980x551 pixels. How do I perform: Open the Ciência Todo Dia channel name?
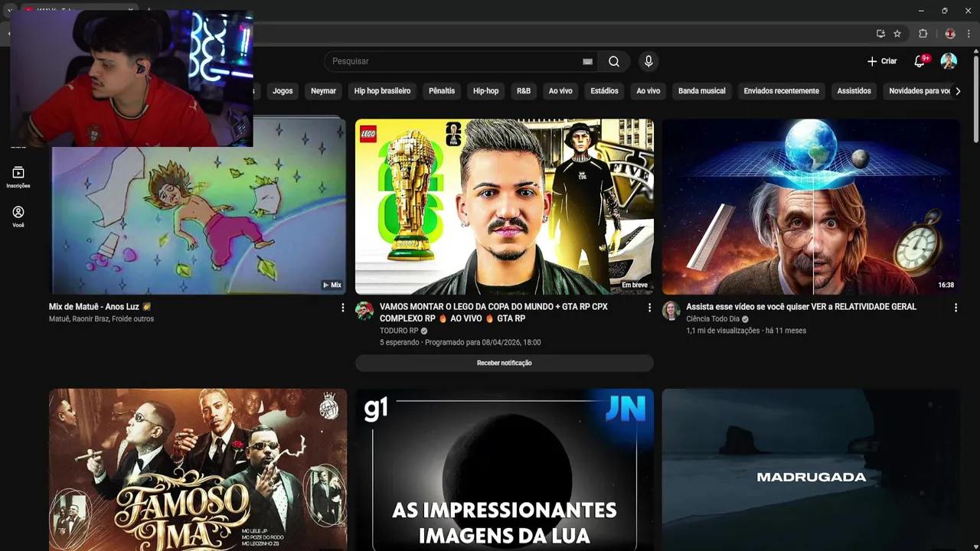[713, 319]
